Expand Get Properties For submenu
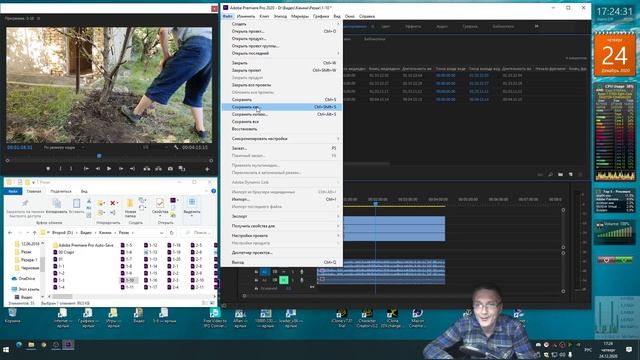Viewport: 640px width, 360px height. pos(282,226)
